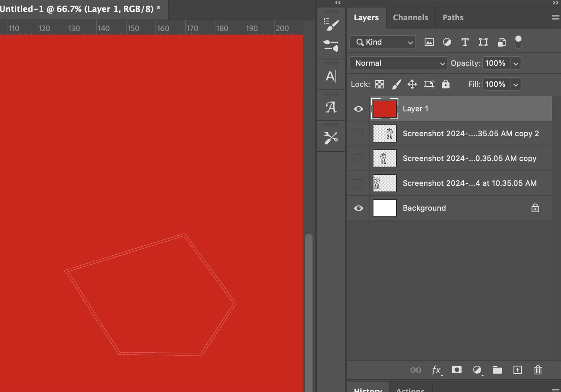Viewport: 561px width, 392px height.
Task: Click the red Layer 1 thumbnail
Action: [x=384, y=109]
